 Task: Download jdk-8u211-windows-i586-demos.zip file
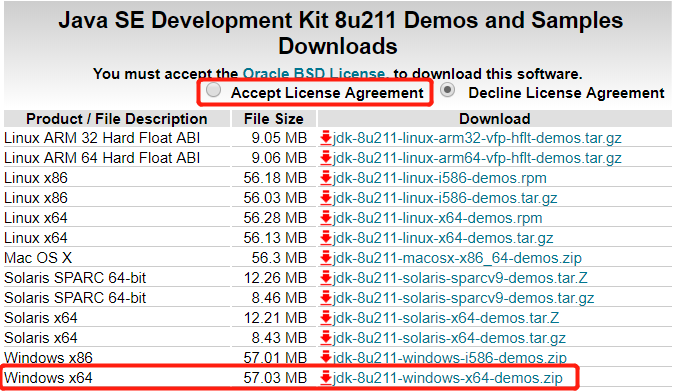[449, 358]
